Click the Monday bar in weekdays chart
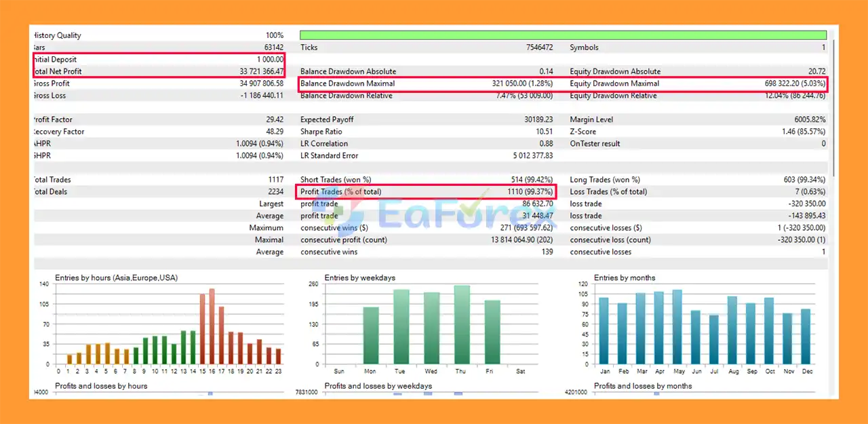 [371, 336]
